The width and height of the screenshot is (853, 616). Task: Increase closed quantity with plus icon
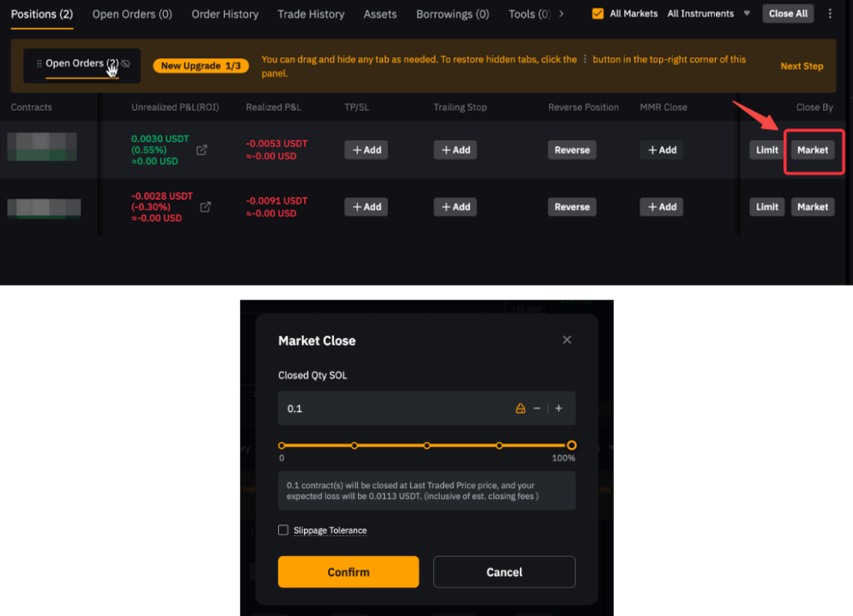(x=559, y=409)
